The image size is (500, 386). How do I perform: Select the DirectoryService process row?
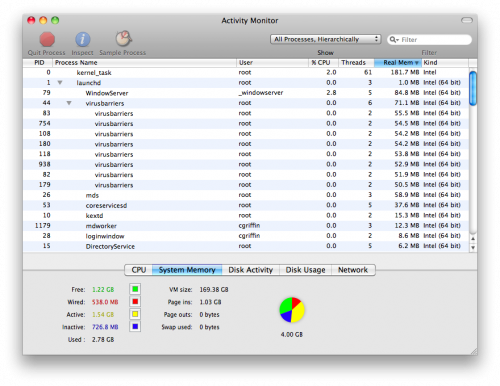click(x=246, y=246)
